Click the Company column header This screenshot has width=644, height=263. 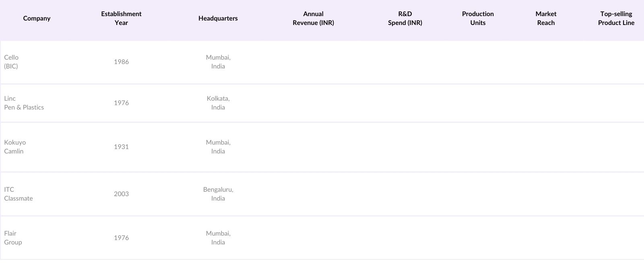coord(37,19)
